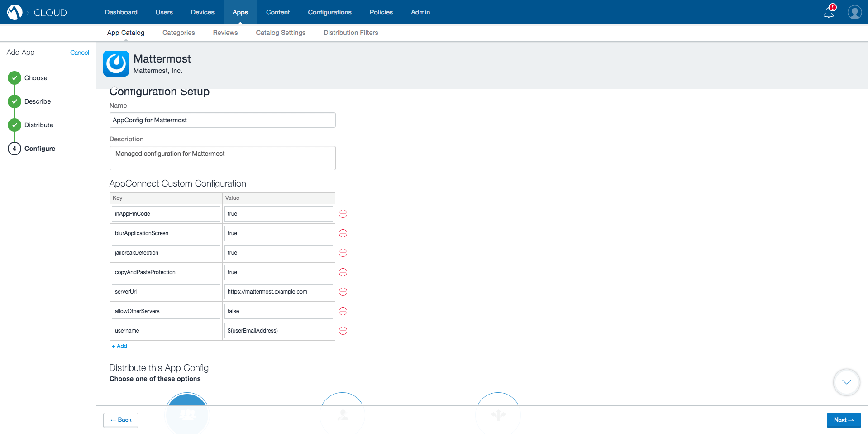Remove the blurApplicationScreen row
The width and height of the screenshot is (868, 434).
[x=343, y=233]
